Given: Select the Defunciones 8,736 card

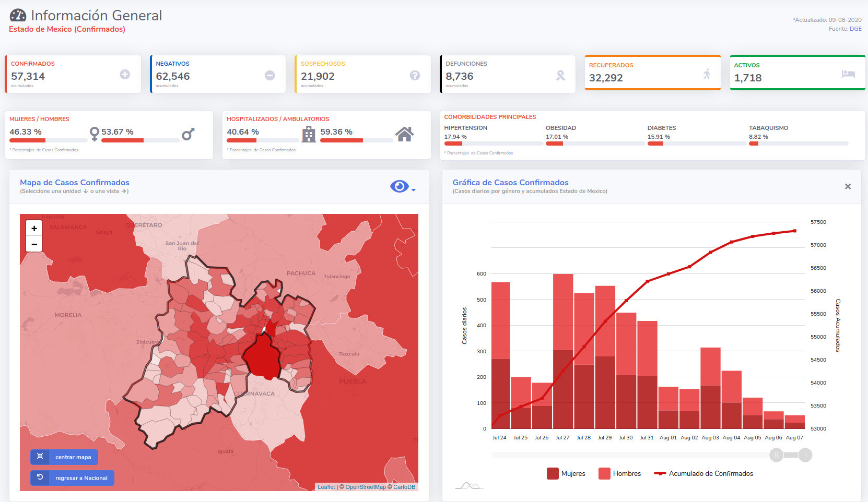Looking at the screenshot, I should click(508, 74).
